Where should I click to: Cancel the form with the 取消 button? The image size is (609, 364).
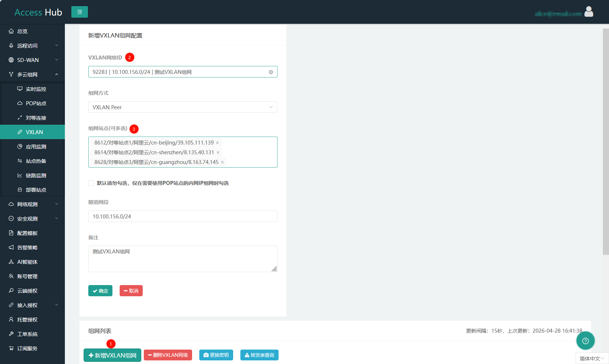click(x=131, y=291)
